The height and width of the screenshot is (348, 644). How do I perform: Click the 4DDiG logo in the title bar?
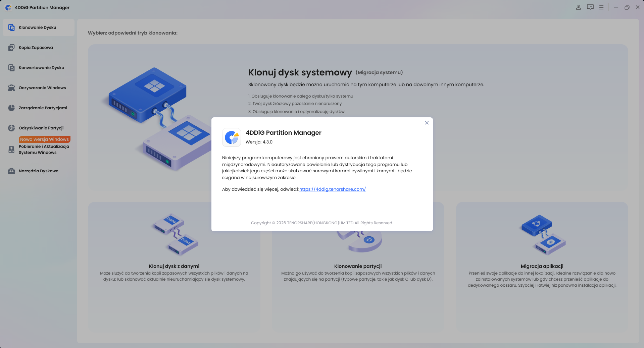pyautogui.click(x=8, y=7)
